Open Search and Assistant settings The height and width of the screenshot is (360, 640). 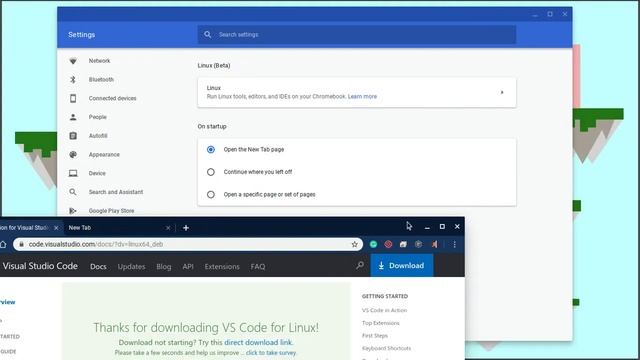tap(116, 192)
